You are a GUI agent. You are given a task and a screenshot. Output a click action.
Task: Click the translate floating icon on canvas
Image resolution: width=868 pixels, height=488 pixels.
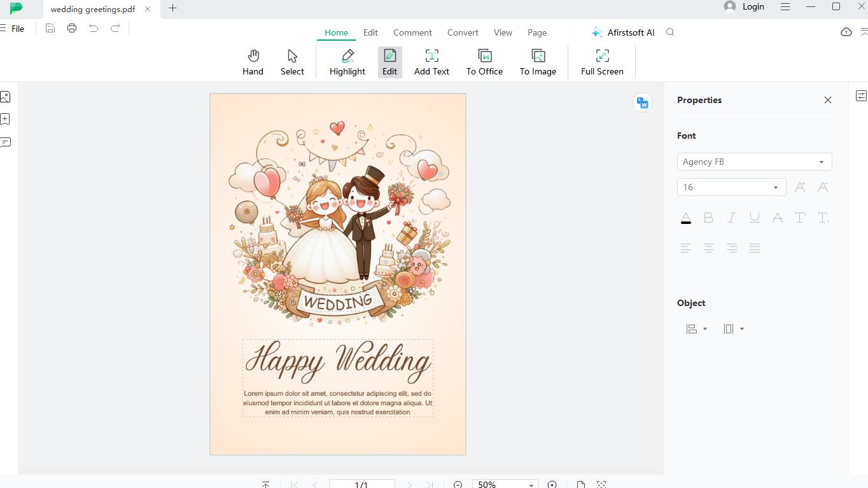[643, 102]
